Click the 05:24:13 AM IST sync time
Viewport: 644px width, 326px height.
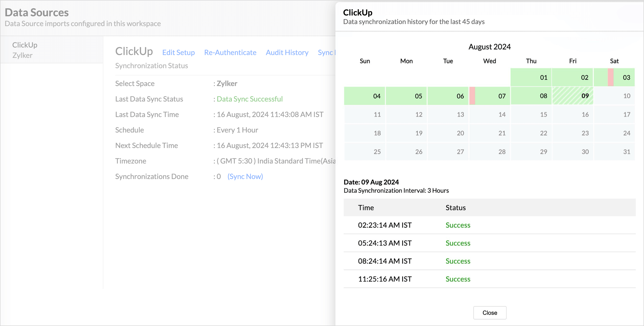(x=385, y=243)
